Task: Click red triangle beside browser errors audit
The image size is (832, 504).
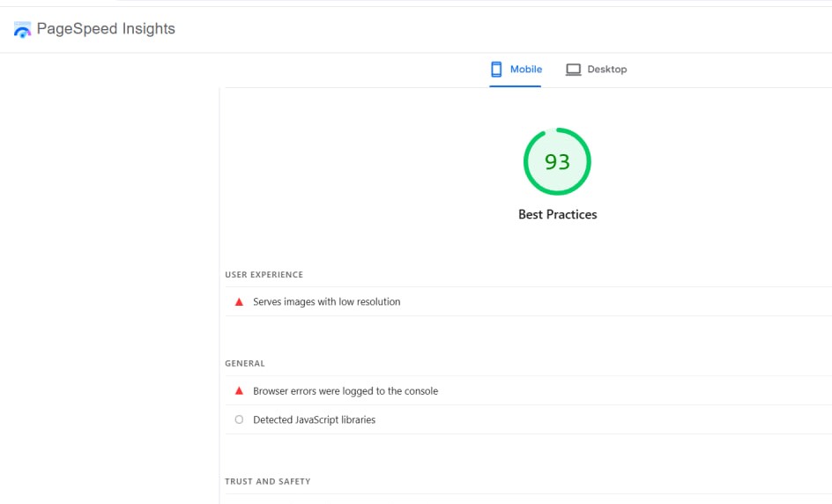Action: point(239,391)
